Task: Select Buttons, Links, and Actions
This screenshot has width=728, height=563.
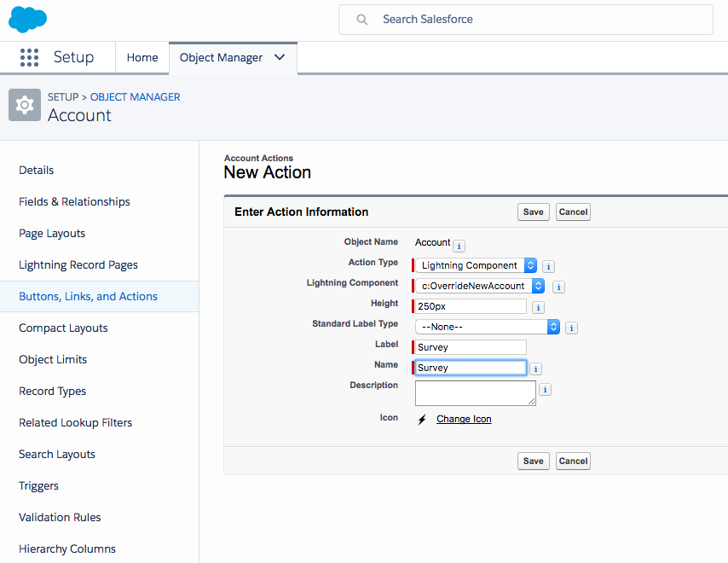Action: coord(88,296)
